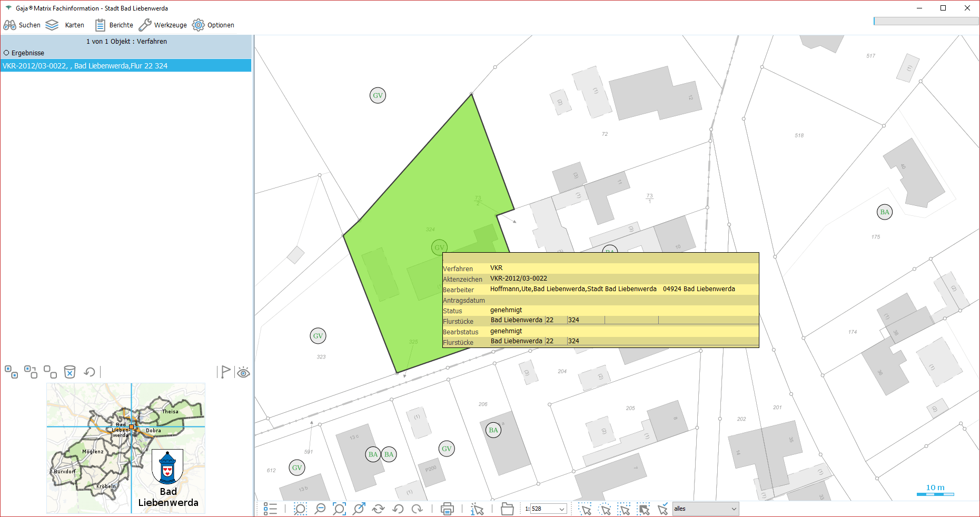Click the deselect all results icon

click(50, 372)
